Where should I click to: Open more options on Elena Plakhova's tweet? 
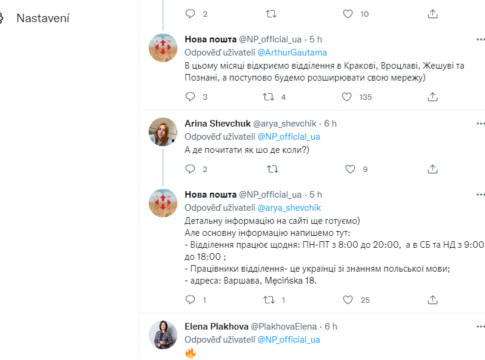[x=480, y=327]
